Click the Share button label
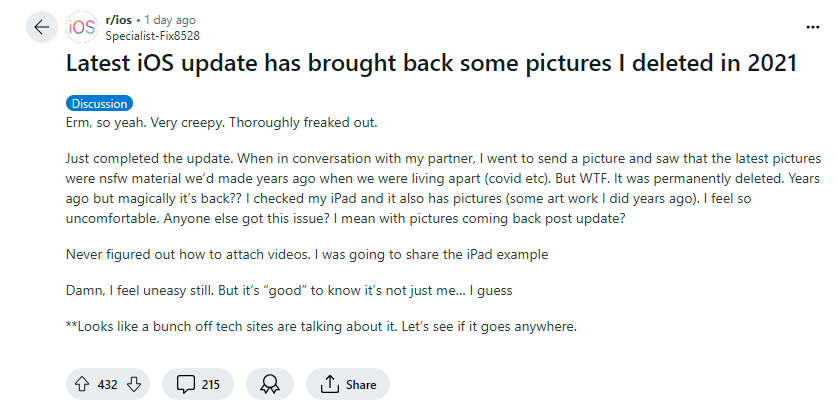Screen dimensions: 838x411 tap(361, 384)
